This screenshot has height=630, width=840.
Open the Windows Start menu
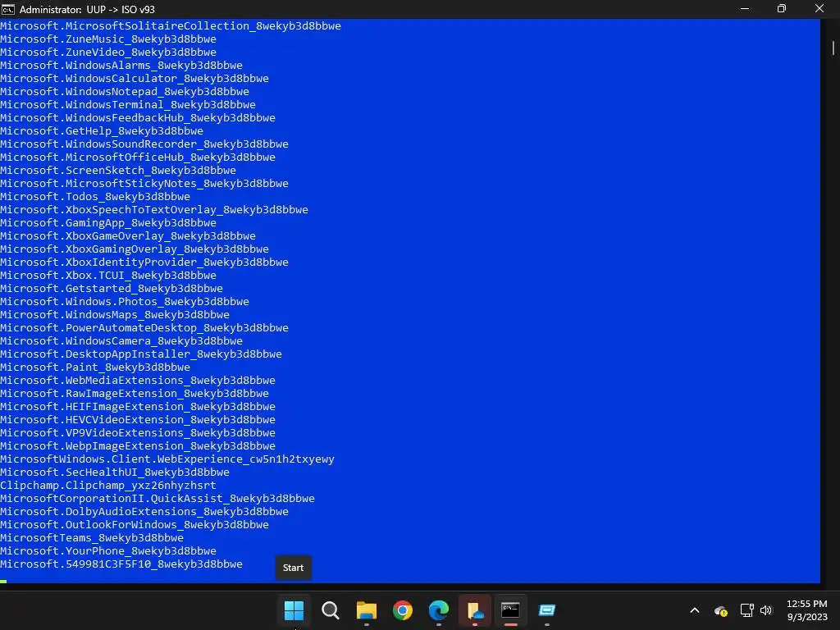[x=294, y=610]
